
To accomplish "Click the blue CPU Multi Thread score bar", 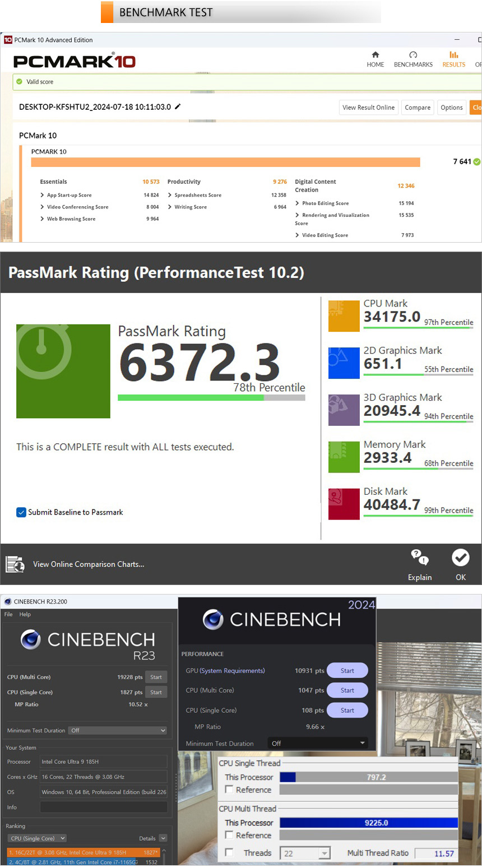I will (368, 823).
